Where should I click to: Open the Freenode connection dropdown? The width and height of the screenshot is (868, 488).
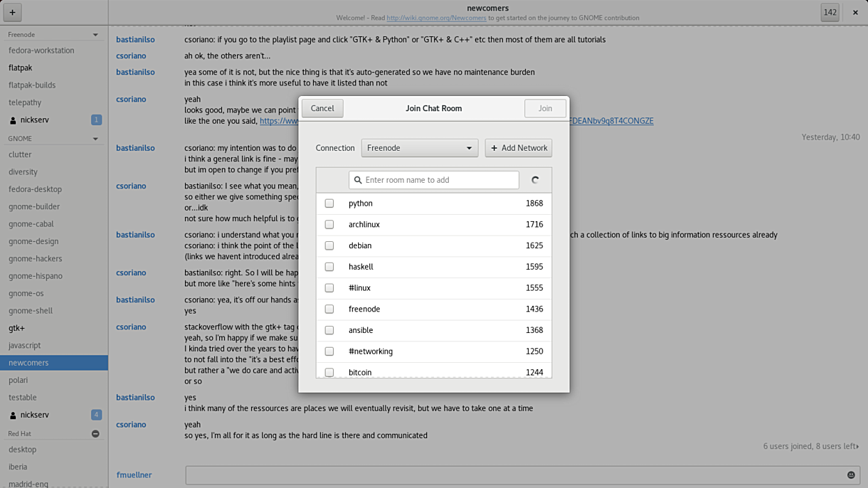(x=419, y=148)
